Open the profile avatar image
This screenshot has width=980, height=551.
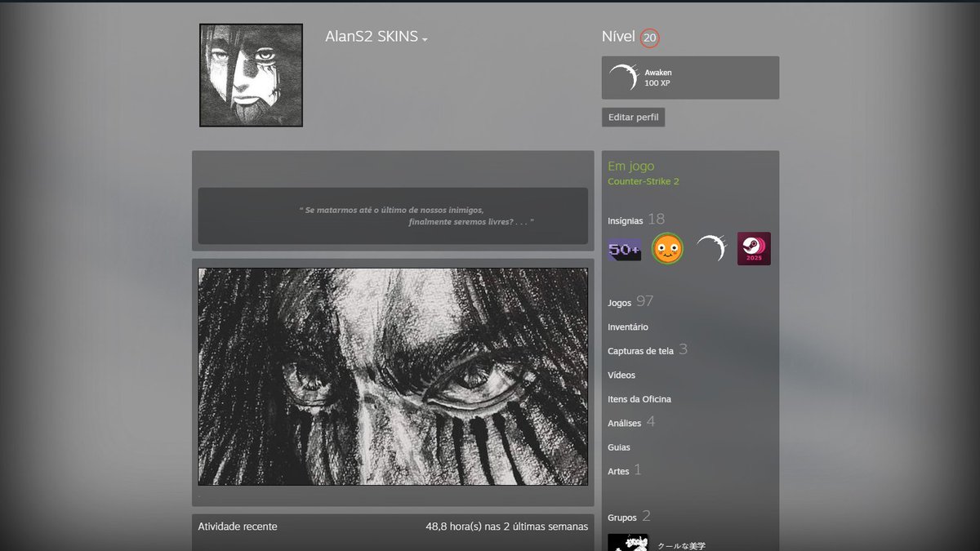point(251,75)
